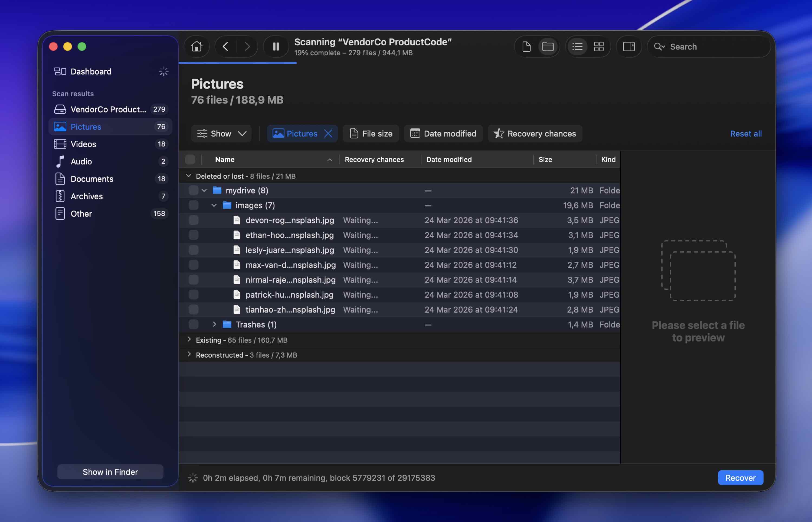Check patrick-hu...nsplash.jpg checkbox
Screen dimensions: 812x522
tap(193, 294)
